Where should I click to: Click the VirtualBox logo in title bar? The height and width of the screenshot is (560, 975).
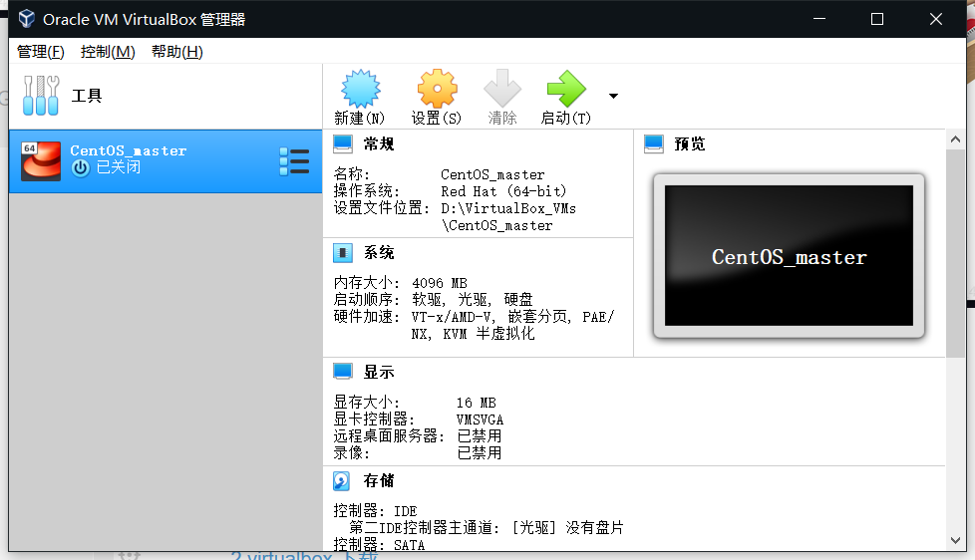(26, 19)
